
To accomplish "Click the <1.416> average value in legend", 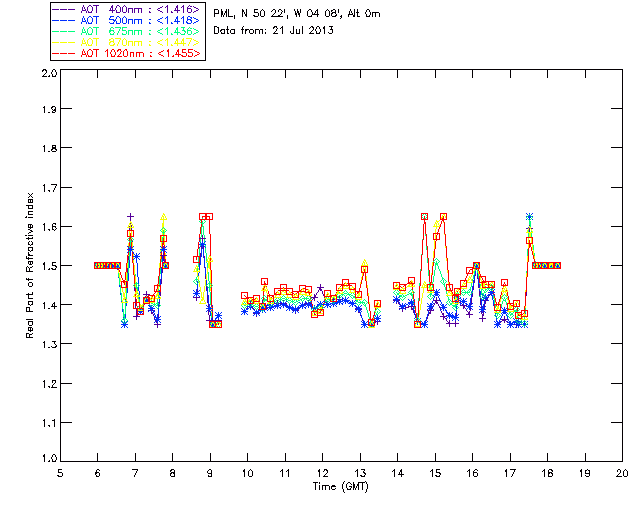I will click(x=178, y=9).
